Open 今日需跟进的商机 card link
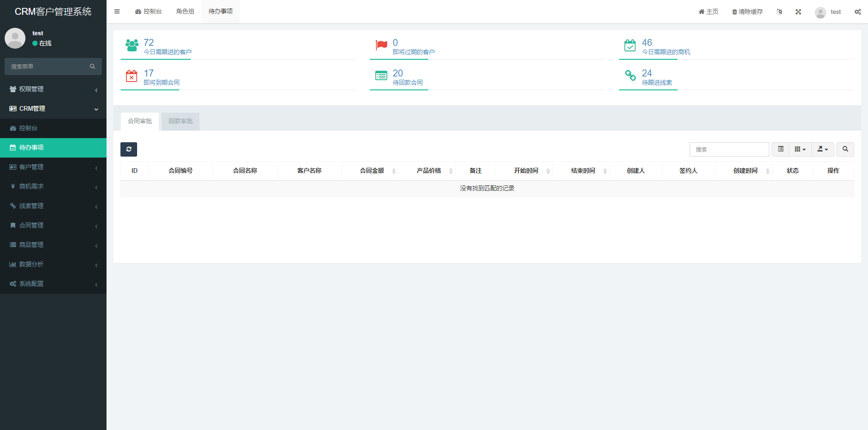The height and width of the screenshot is (430, 868). [666, 52]
